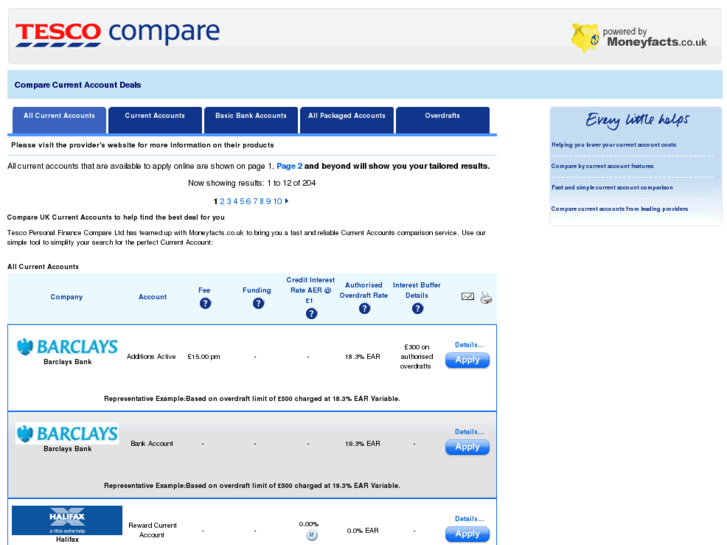The width and height of the screenshot is (727, 545).
Task: Click Fast and simple current account comparison
Action: point(612,187)
